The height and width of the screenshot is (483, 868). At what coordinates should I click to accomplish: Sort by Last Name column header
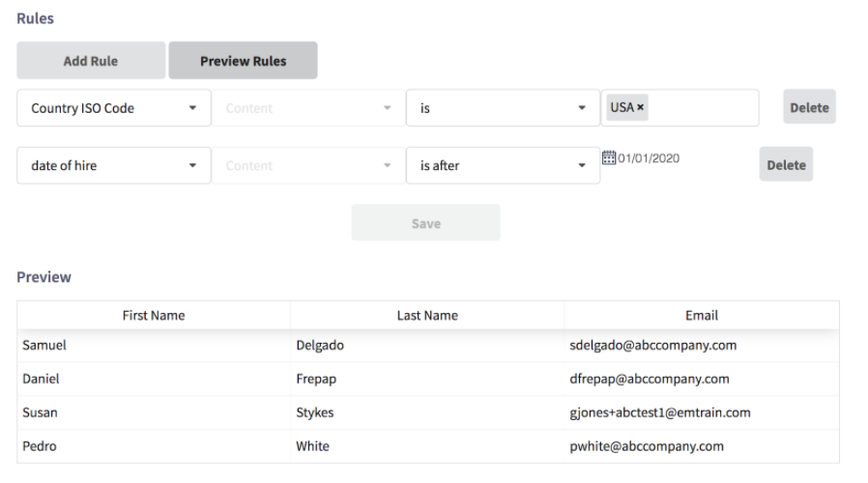click(x=427, y=315)
